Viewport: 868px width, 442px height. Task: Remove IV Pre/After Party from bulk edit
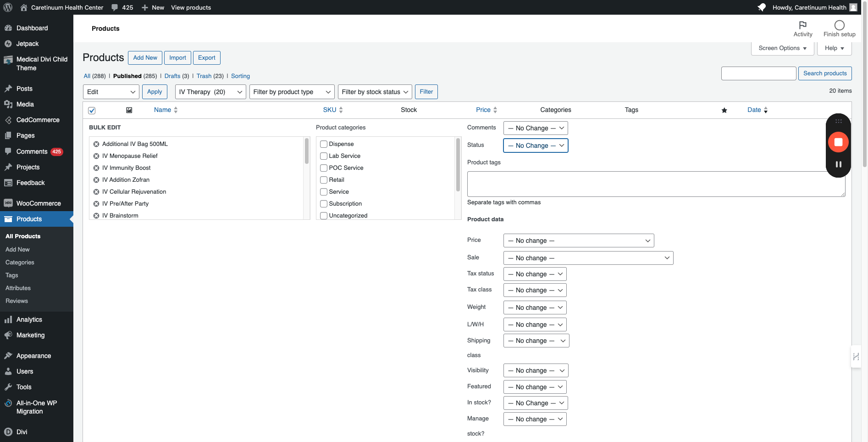[x=96, y=204]
